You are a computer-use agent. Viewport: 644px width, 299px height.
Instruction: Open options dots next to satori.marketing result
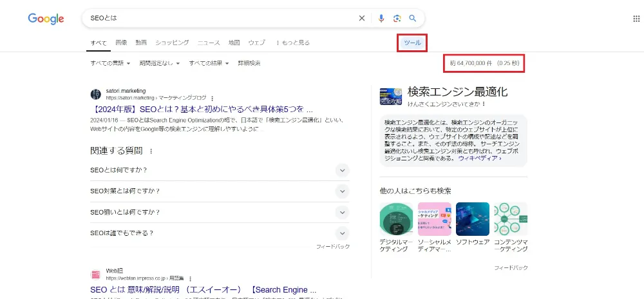point(213,98)
